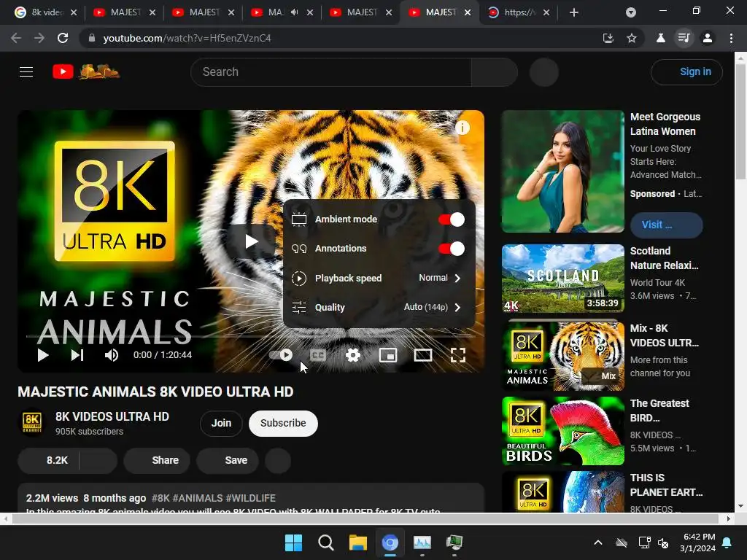This screenshot has width=747, height=560.
Task: Turn off Annotations switch
Action: [451, 249]
